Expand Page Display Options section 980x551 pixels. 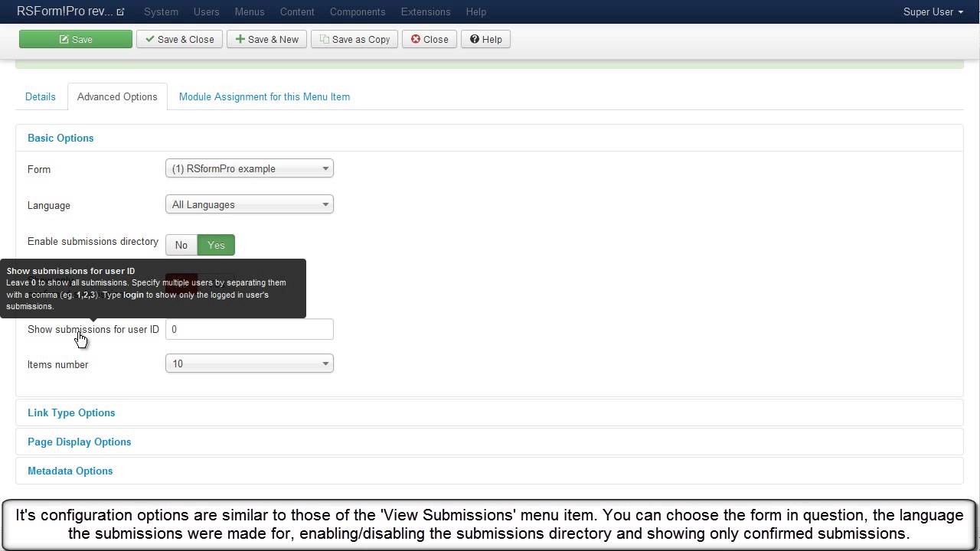tap(80, 442)
